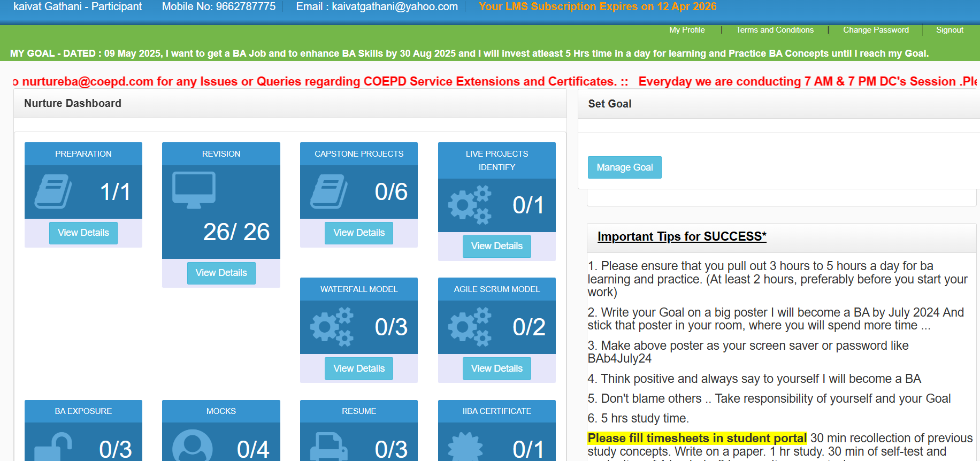Click the Important Tips for SUCCESS heading

click(682, 236)
